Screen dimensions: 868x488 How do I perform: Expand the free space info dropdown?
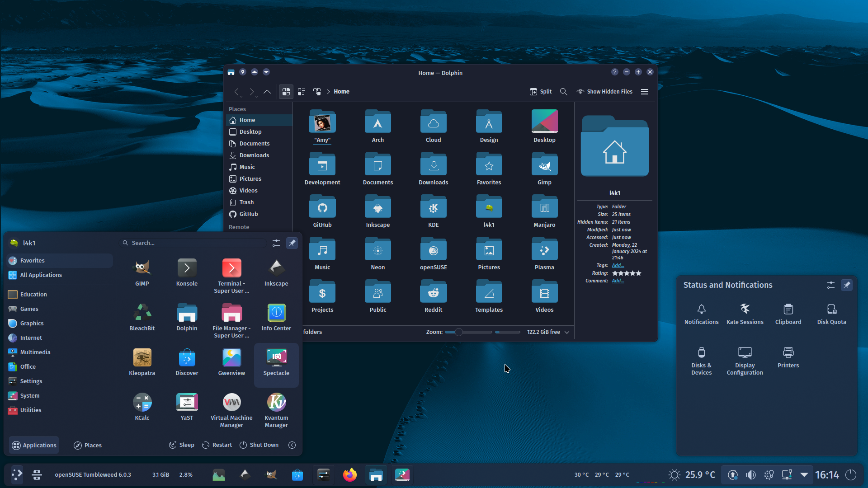coord(567,332)
